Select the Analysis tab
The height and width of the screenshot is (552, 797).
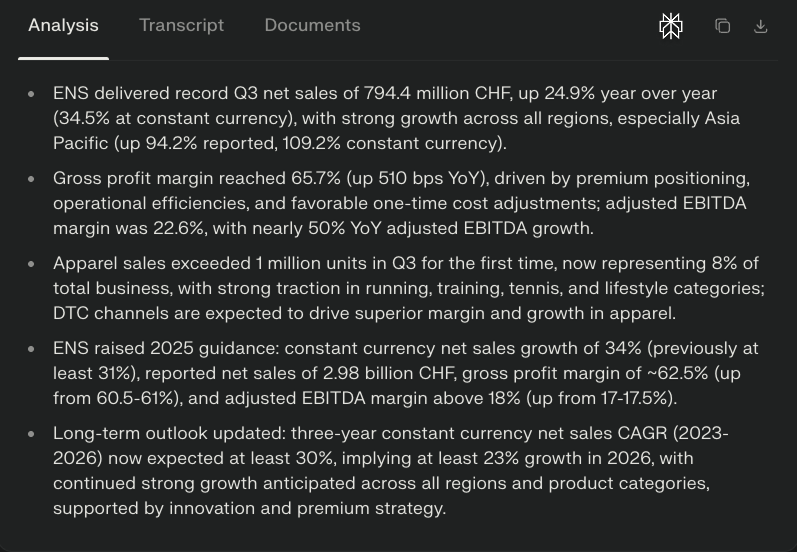pos(63,25)
